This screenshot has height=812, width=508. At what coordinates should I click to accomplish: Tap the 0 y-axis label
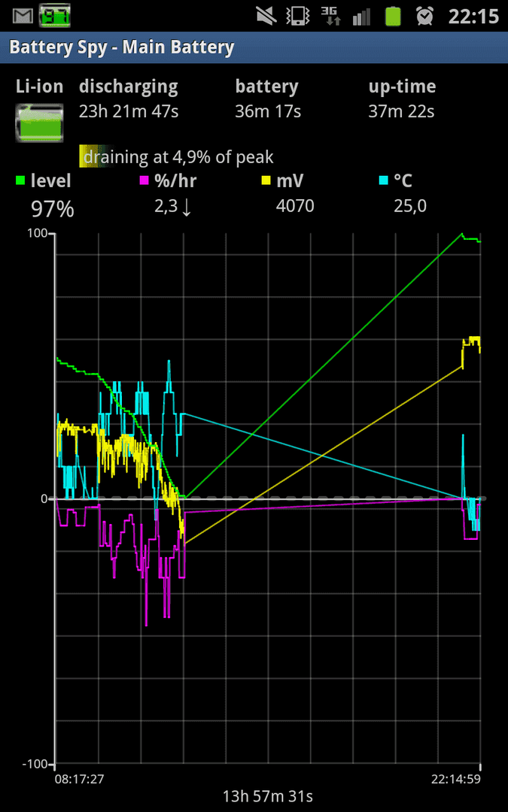pyautogui.click(x=44, y=498)
